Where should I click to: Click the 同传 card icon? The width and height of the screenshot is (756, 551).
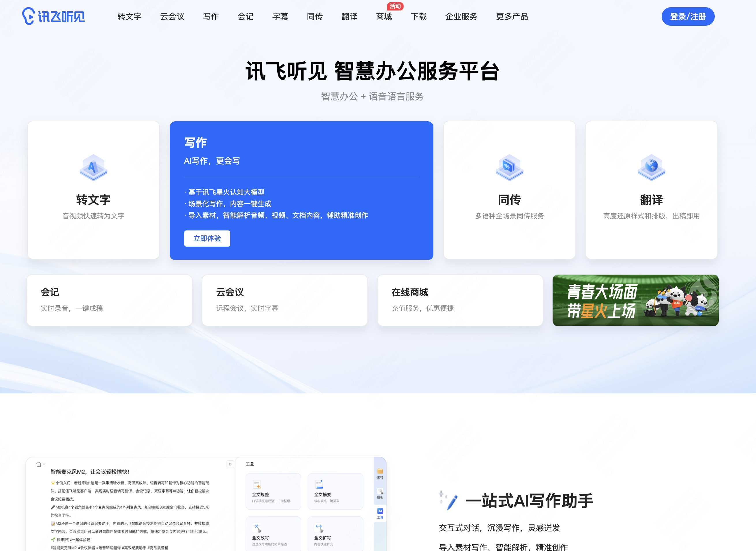pos(509,167)
